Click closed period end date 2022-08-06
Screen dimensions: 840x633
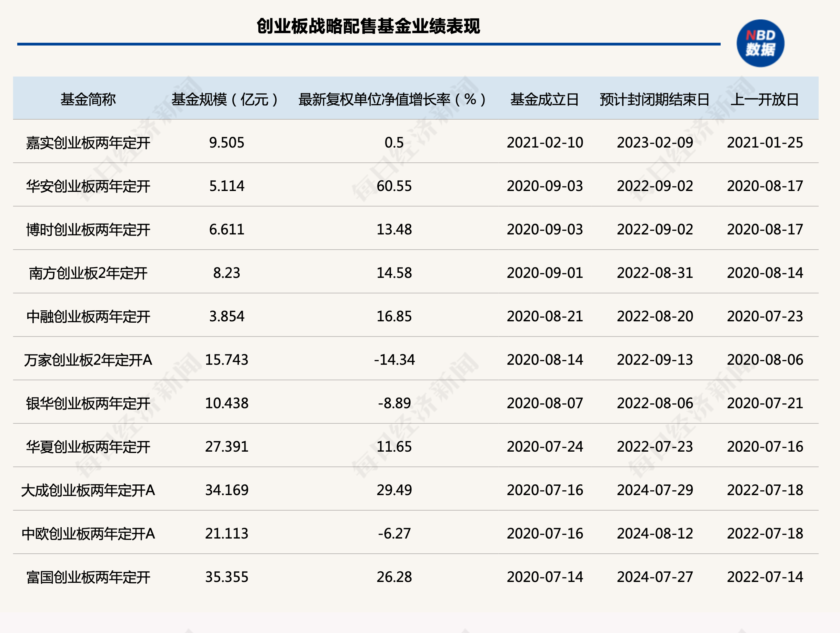[655, 403]
